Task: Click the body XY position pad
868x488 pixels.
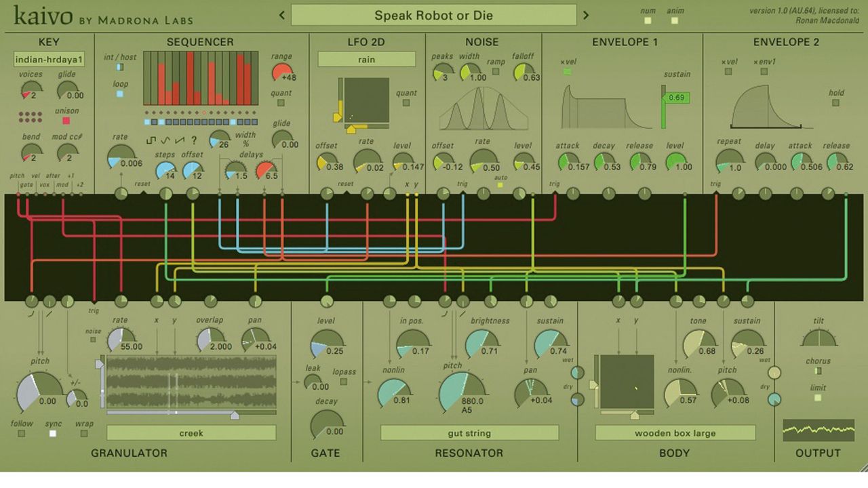Action: 627,382
